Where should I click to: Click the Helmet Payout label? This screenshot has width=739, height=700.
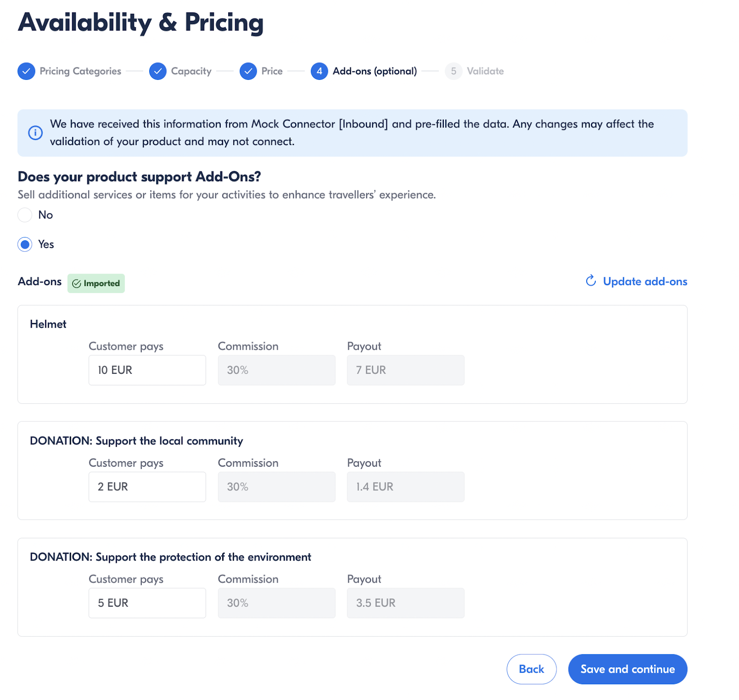364,347
